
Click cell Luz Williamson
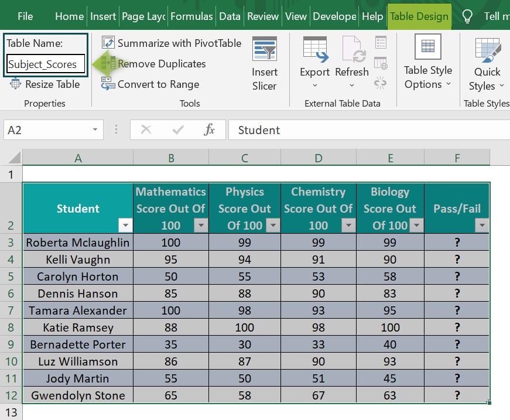tap(78, 361)
